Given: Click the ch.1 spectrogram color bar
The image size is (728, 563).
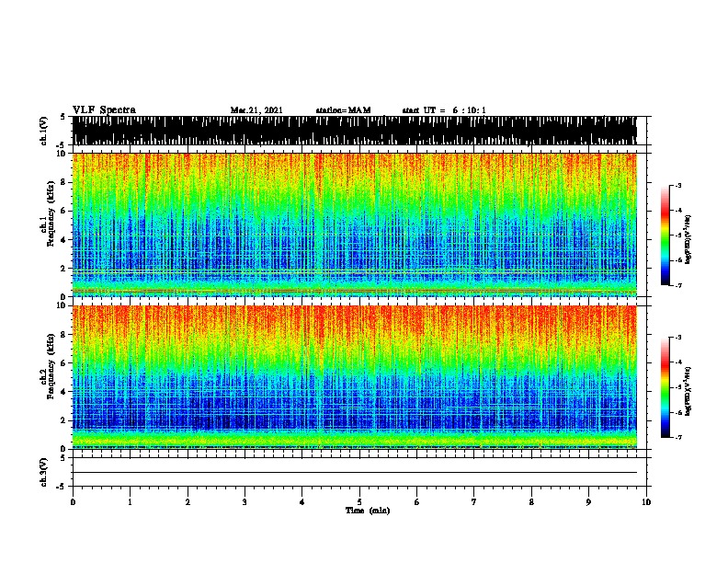Looking at the screenshot, I should point(665,236).
